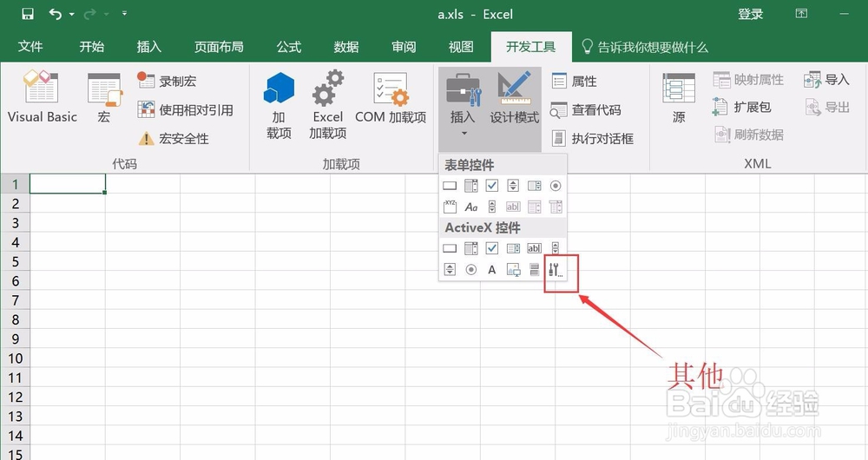Image resolution: width=868 pixels, height=460 pixels.
Task: Open COM 加载项 dialog
Action: 391,99
